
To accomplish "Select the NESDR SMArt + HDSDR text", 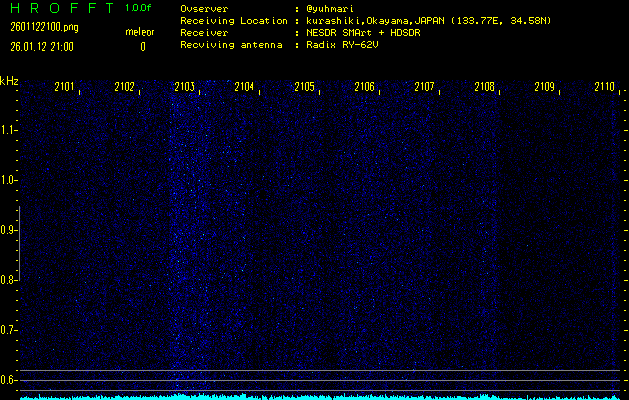I will point(363,33).
